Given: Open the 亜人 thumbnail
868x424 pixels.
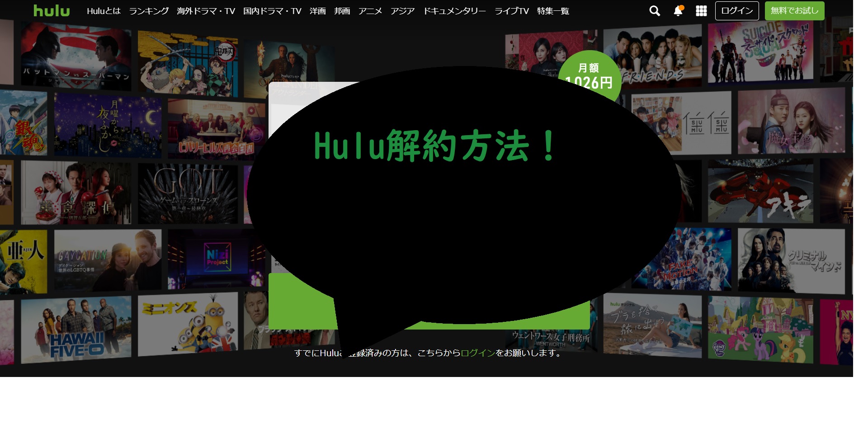Looking at the screenshot, I should coord(24,261).
